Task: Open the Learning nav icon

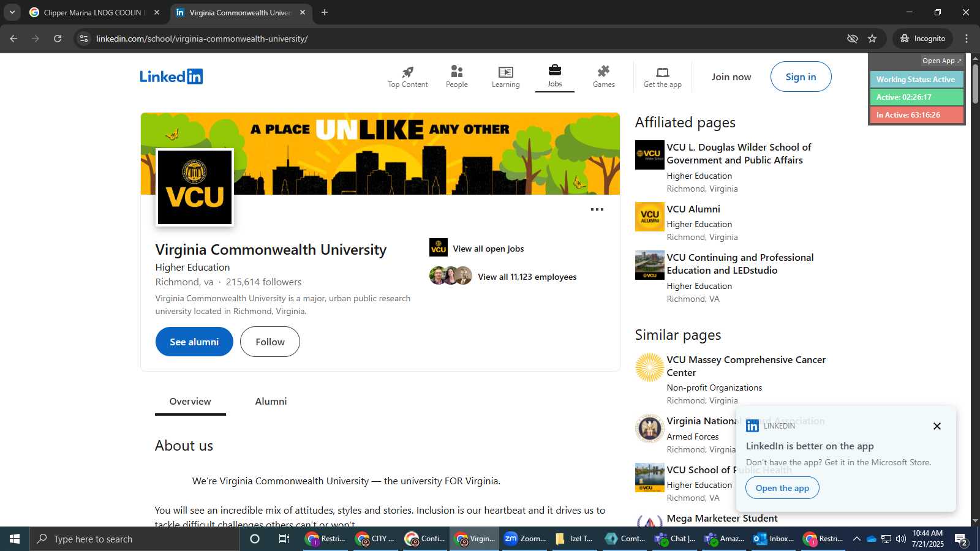Action: coord(505,72)
